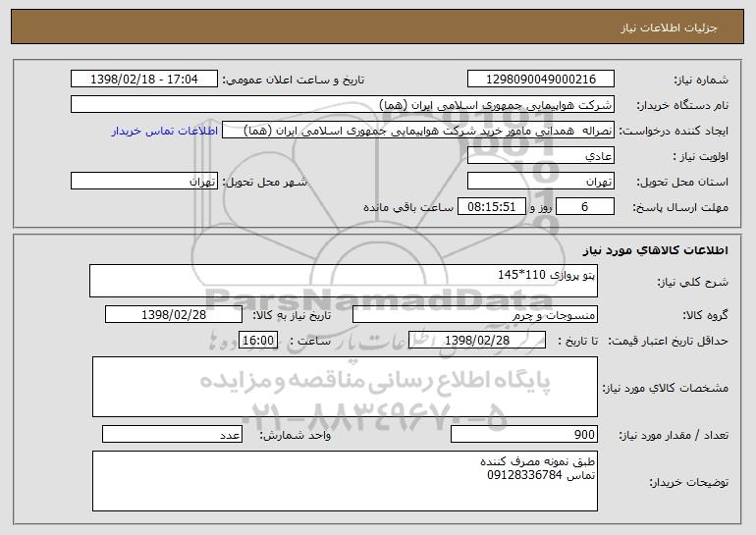The image size is (756, 535).
Task: Click the note text طبق نمونه مصرف کننده
Action: pos(538,461)
